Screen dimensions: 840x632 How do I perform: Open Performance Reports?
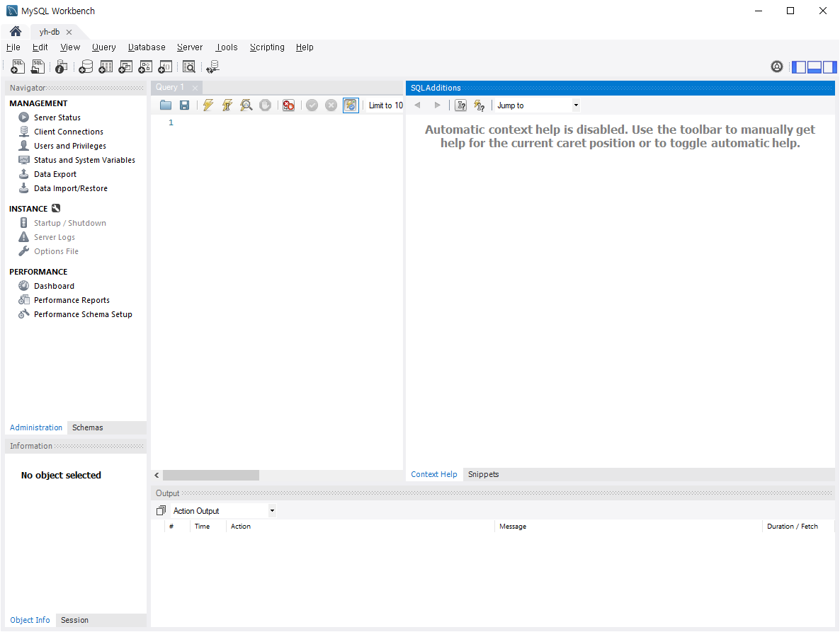coord(72,300)
